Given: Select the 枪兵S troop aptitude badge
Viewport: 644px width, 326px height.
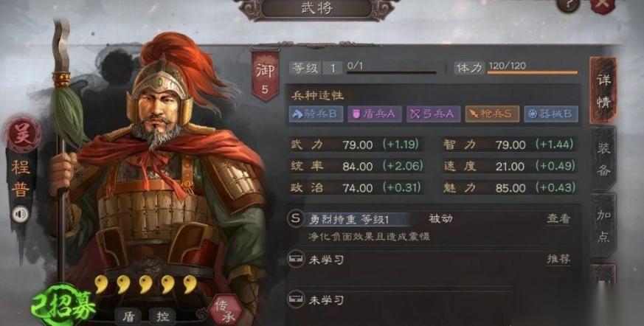Looking at the screenshot, I should [492, 114].
